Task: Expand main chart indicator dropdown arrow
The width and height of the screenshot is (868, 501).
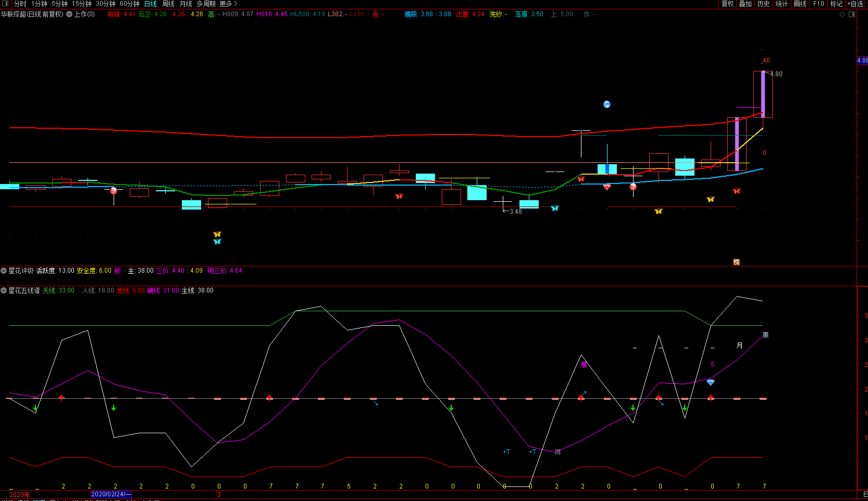Action: (69, 15)
